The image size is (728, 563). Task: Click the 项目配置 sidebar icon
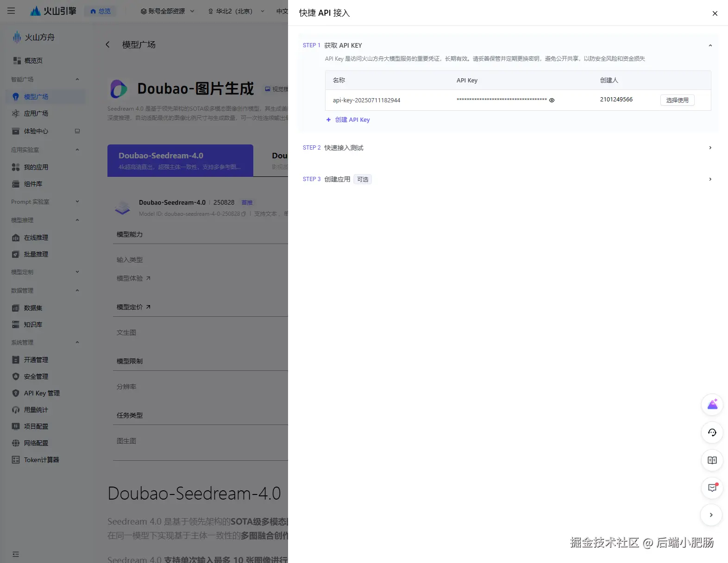(x=16, y=426)
